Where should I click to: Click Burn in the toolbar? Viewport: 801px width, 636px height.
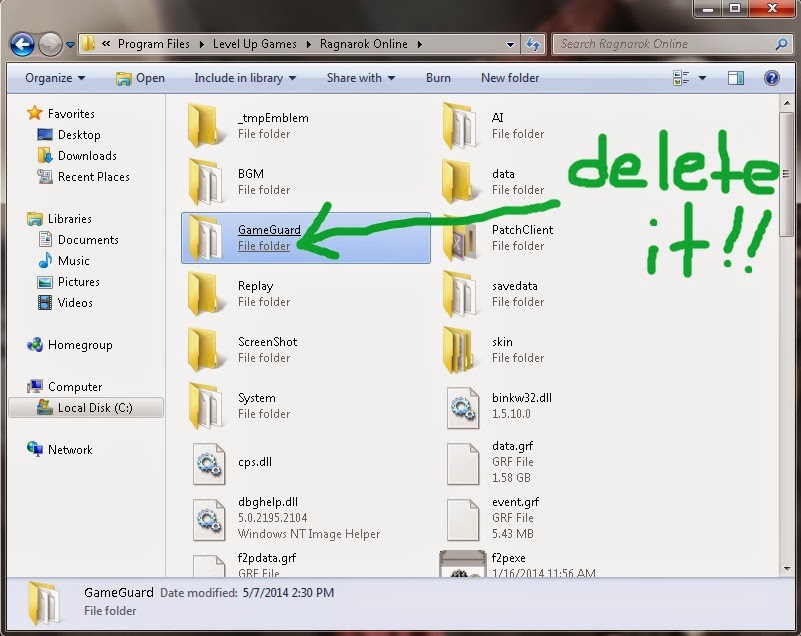[438, 78]
